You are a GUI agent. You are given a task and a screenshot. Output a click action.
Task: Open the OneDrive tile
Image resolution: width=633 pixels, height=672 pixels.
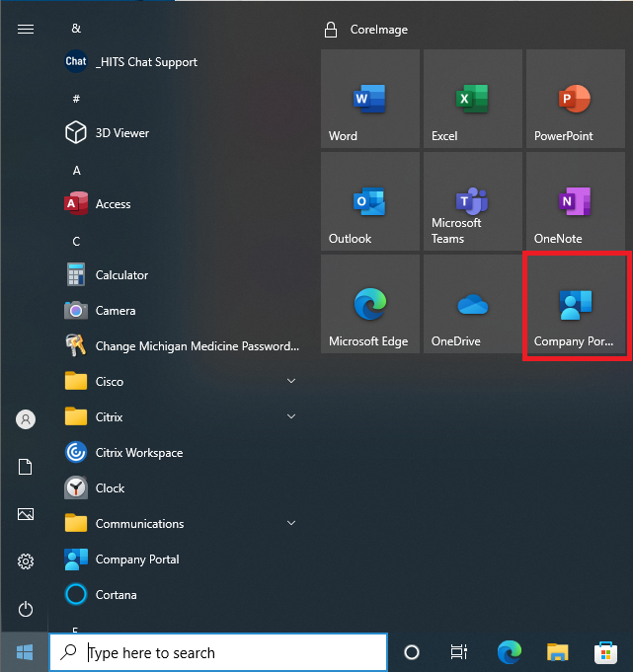(x=473, y=304)
